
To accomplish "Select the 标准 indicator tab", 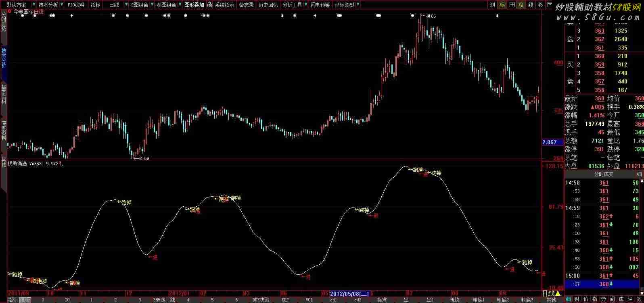I will click(x=382, y=300).
